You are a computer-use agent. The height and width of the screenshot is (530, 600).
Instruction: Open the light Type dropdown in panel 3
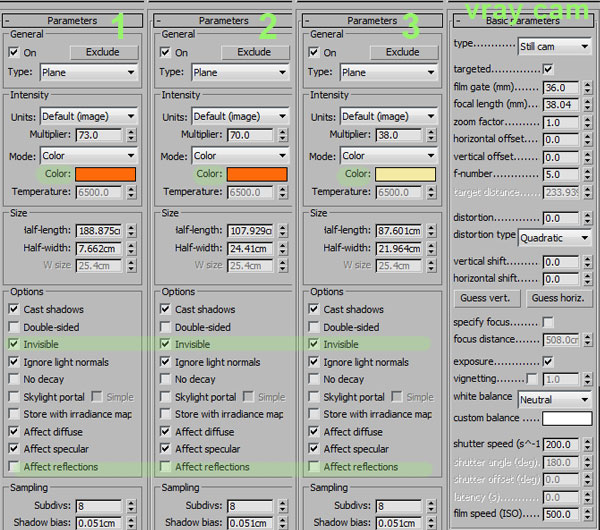click(x=388, y=72)
